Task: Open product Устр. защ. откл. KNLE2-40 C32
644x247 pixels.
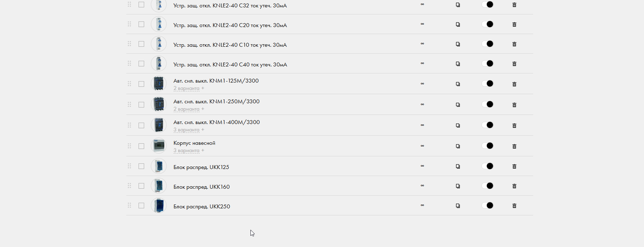Action: coord(230,6)
